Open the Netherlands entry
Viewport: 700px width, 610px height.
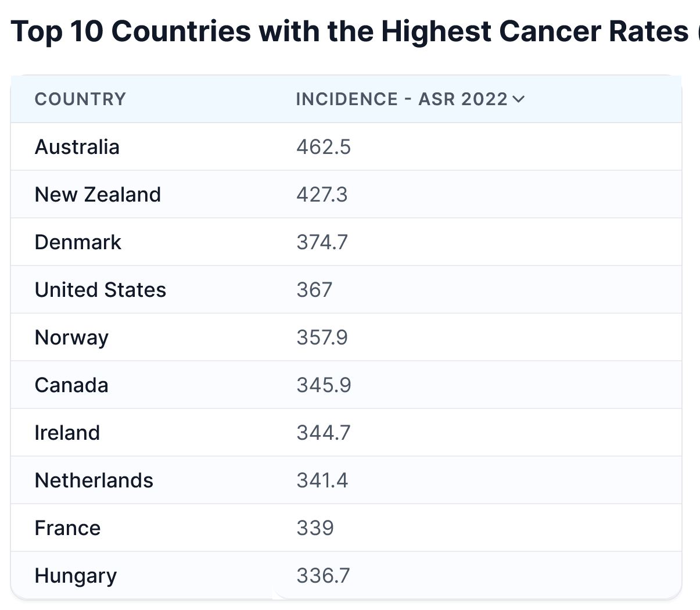(x=94, y=480)
